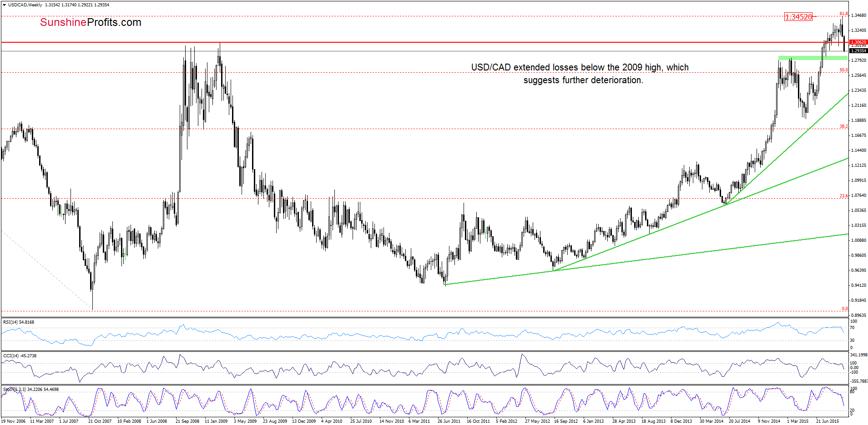Click the 6 Mar 2011 date label
868x425 pixels.
pos(419,421)
